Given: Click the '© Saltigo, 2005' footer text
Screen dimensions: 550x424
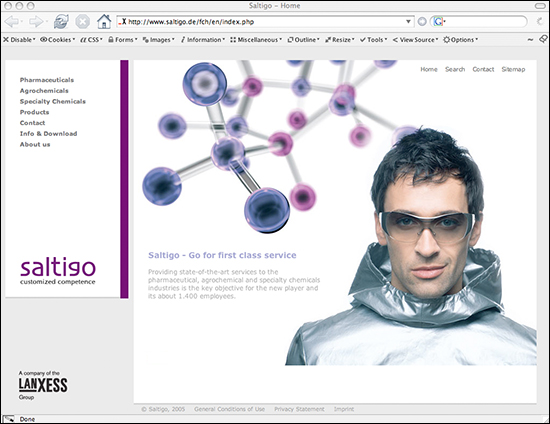Looking at the screenshot, I should 163,409.
